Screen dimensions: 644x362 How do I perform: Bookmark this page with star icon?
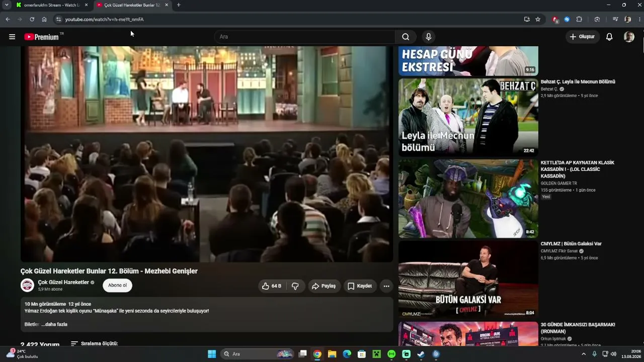click(x=538, y=19)
